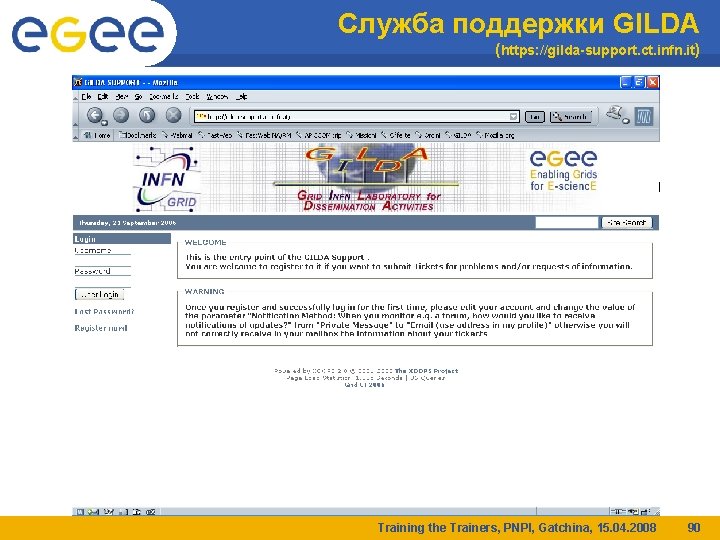Click the site search text field
The width and height of the screenshot is (720, 540).
tap(567, 223)
